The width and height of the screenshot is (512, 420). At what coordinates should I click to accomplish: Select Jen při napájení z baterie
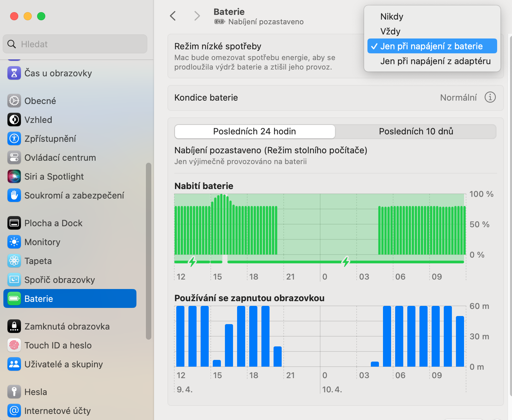(x=432, y=46)
